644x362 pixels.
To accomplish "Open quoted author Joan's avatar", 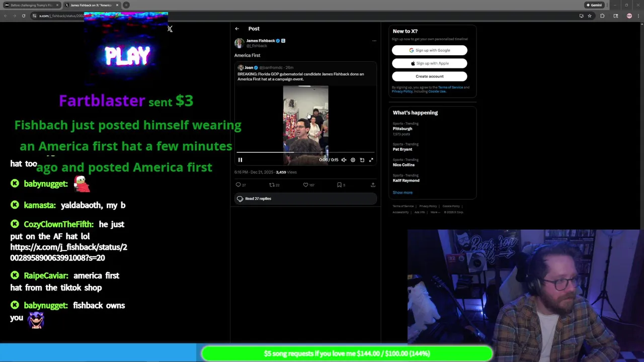I will click(x=240, y=67).
